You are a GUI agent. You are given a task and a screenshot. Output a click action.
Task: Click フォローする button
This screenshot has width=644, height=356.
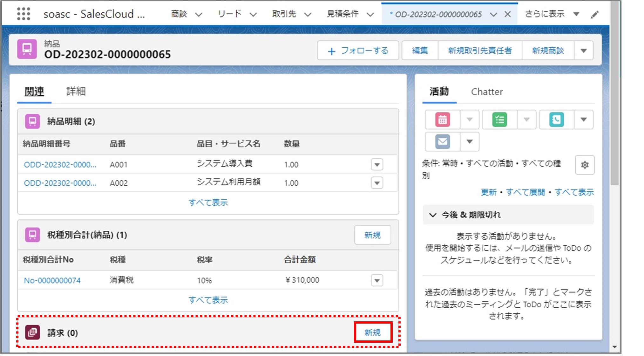pyautogui.click(x=358, y=51)
